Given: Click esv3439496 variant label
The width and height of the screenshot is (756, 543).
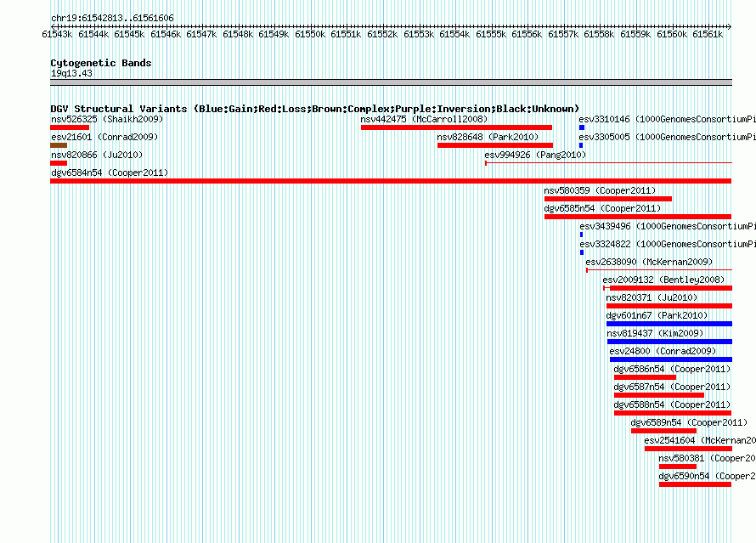Looking at the screenshot, I should [x=668, y=226].
